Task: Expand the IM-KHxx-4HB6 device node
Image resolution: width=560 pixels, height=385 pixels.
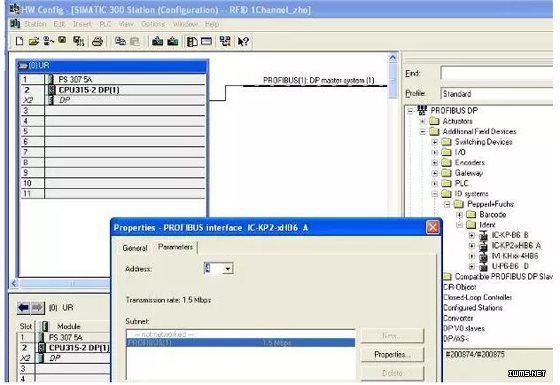Action: pos(472,256)
